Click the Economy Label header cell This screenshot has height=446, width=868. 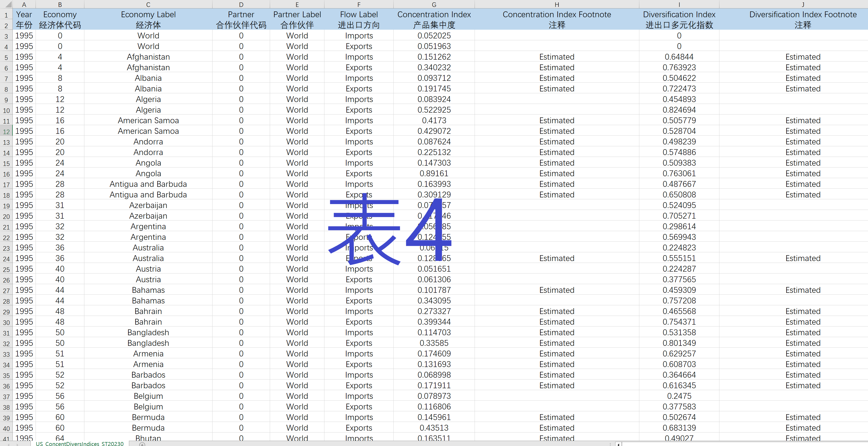[x=148, y=15]
